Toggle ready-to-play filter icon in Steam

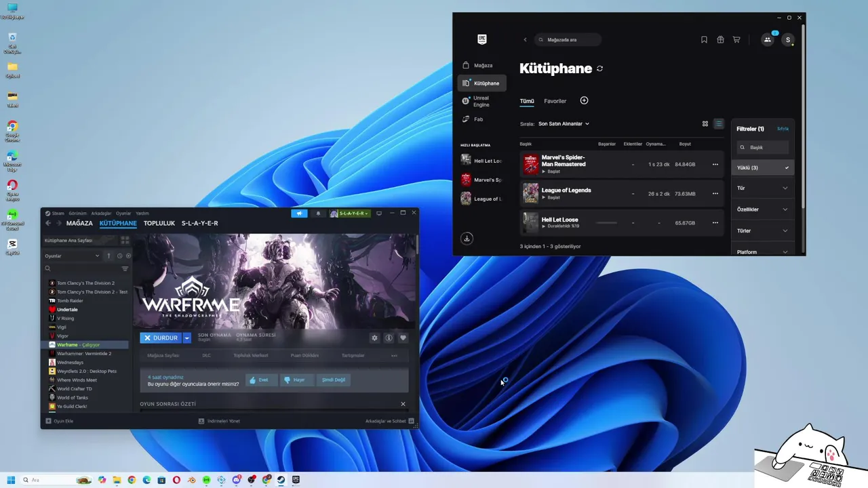coord(128,256)
